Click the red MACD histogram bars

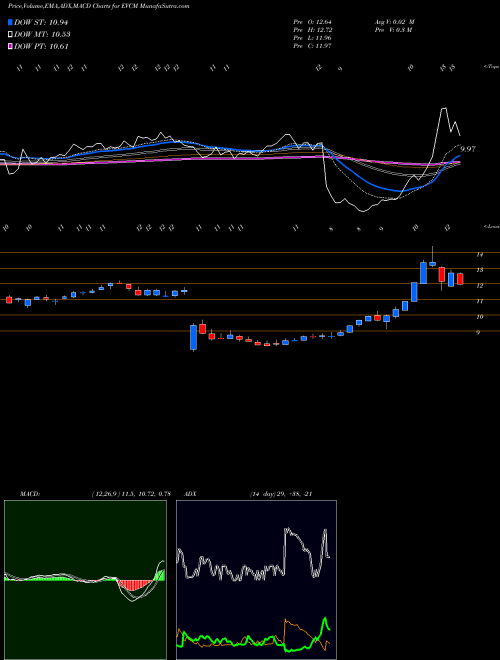tap(136, 585)
